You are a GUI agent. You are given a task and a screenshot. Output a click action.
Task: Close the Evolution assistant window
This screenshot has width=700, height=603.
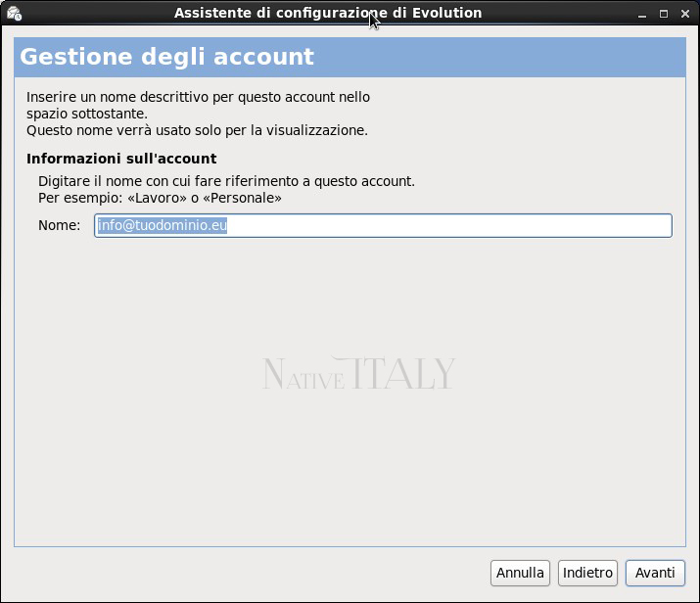685,14
